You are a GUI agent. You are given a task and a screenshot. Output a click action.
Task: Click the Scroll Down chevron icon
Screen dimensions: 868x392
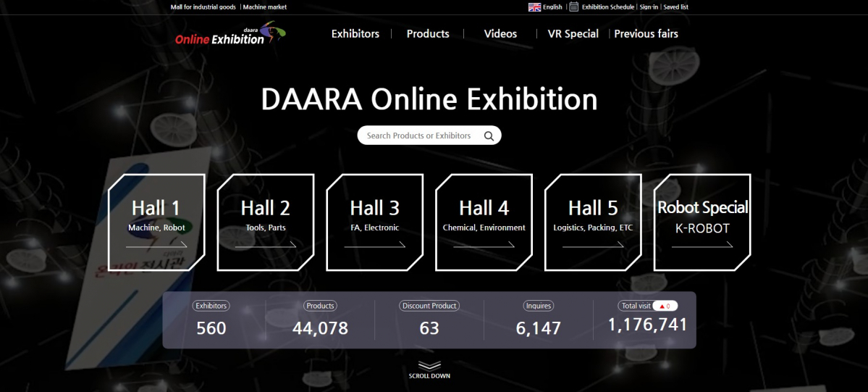pyautogui.click(x=429, y=365)
